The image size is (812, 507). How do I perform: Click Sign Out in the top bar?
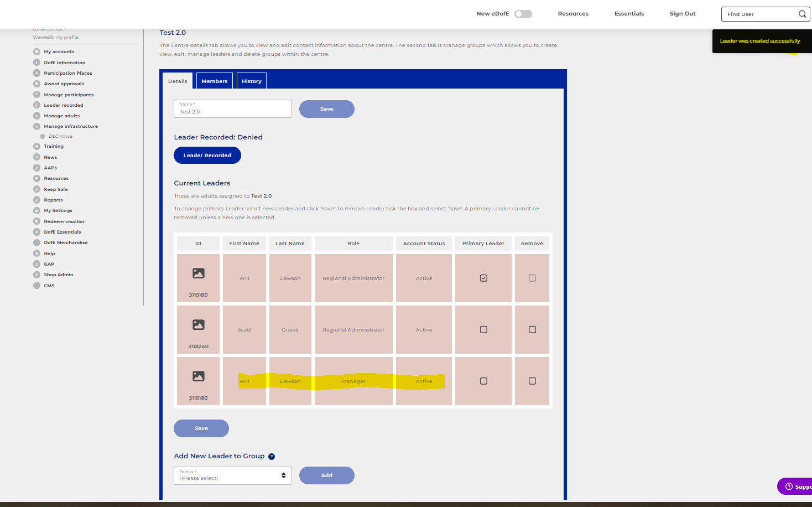tap(682, 14)
